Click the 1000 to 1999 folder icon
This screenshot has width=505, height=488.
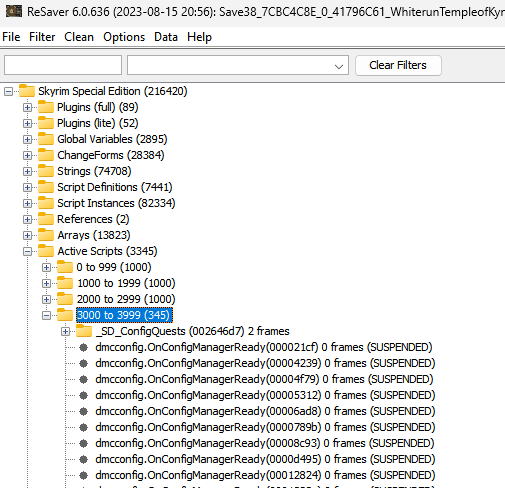65,283
